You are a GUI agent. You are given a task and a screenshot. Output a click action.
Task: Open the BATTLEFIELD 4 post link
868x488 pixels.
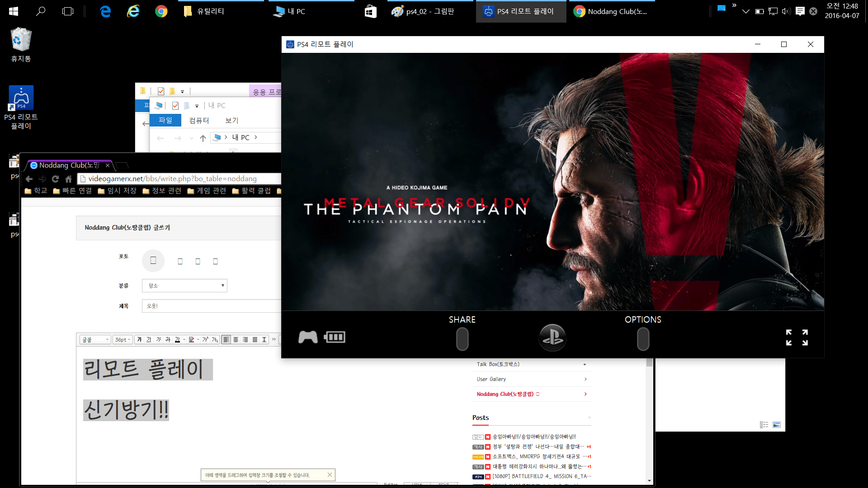point(540,476)
